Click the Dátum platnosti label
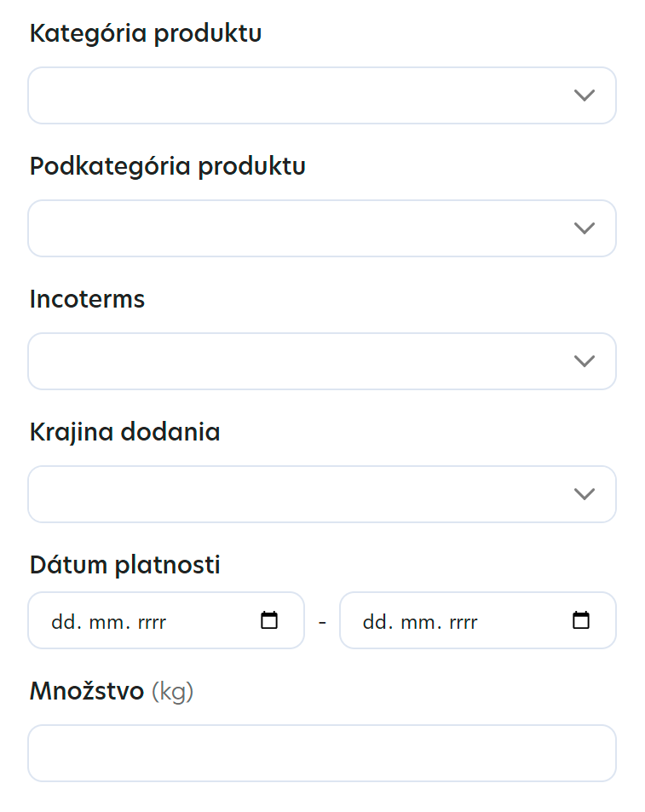The width and height of the screenshot is (645, 812). (x=124, y=564)
